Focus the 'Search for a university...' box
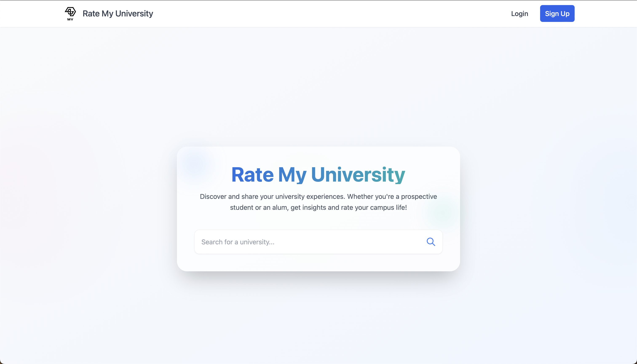Image resolution: width=637 pixels, height=364 pixels. coord(300,242)
